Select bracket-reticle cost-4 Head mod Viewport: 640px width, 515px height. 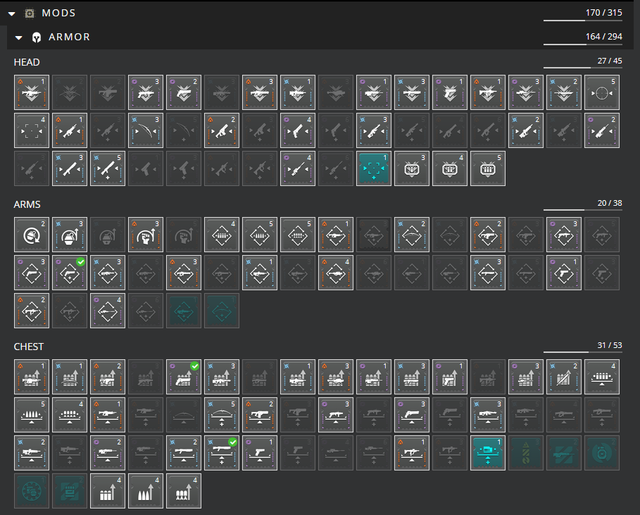pos(31,130)
